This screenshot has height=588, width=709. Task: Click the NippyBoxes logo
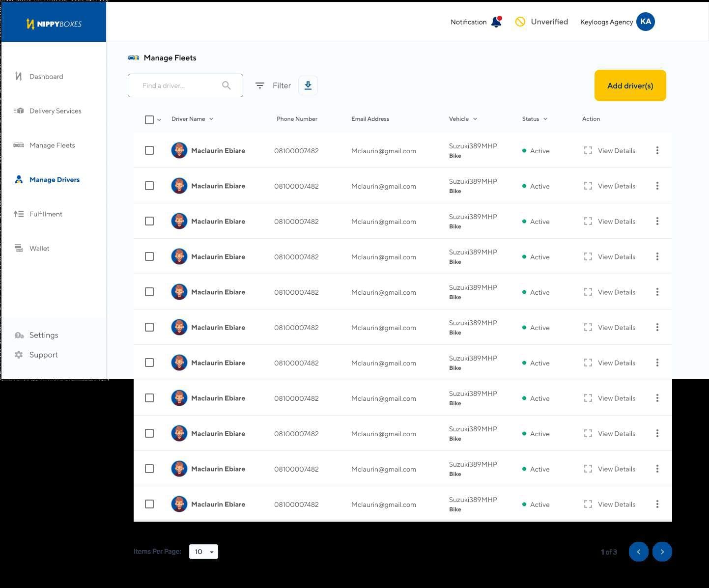click(x=54, y=24)
